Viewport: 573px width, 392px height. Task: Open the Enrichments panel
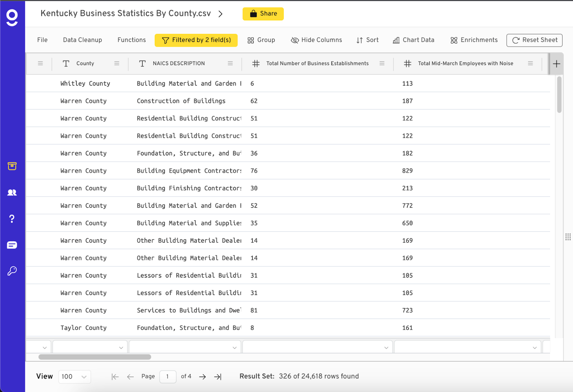pyautogui.click(x=473, y=40)
